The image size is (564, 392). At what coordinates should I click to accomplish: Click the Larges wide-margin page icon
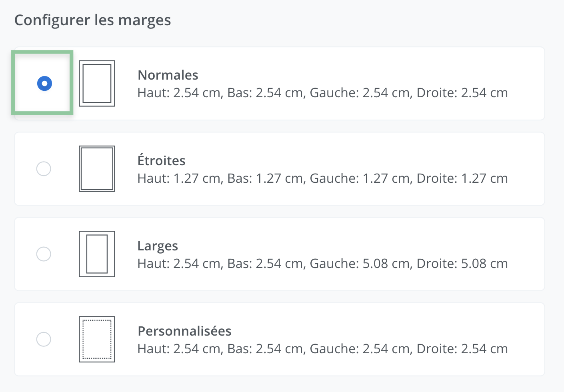coord(97,254)
